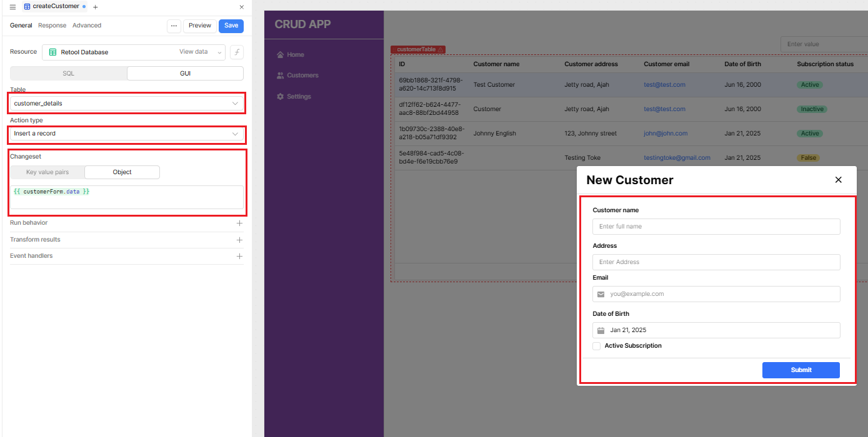The width and height of the screenshot is (868, 437).
Task: Open the testingtoke@gmail.com email link
Action: coord(677,158)
